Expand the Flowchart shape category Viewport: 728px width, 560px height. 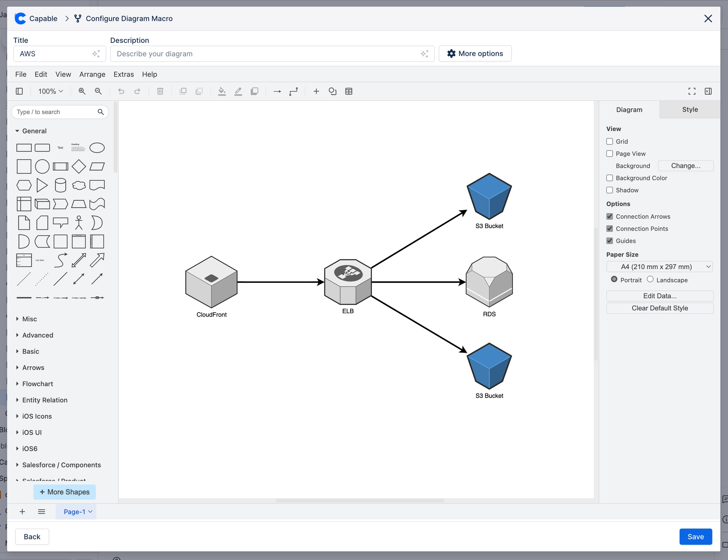point(38,384)
